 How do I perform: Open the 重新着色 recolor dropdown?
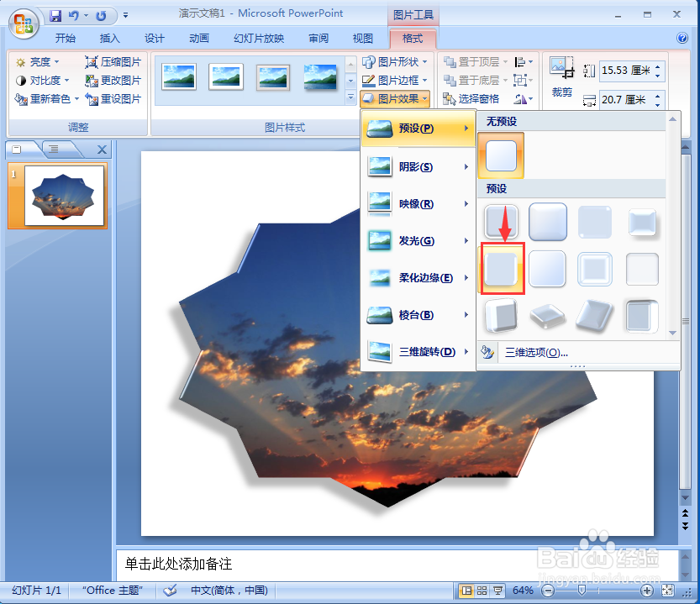pos(47,98)
